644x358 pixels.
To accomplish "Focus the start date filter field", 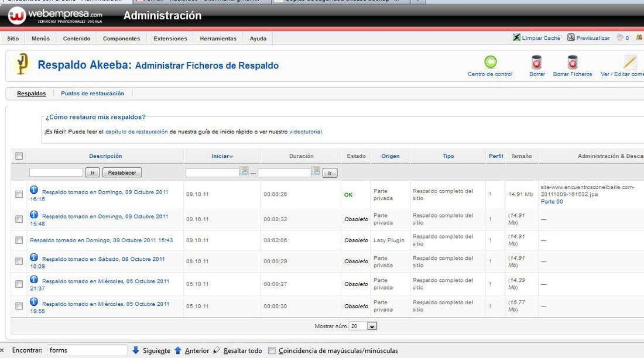I will point(213,173).
